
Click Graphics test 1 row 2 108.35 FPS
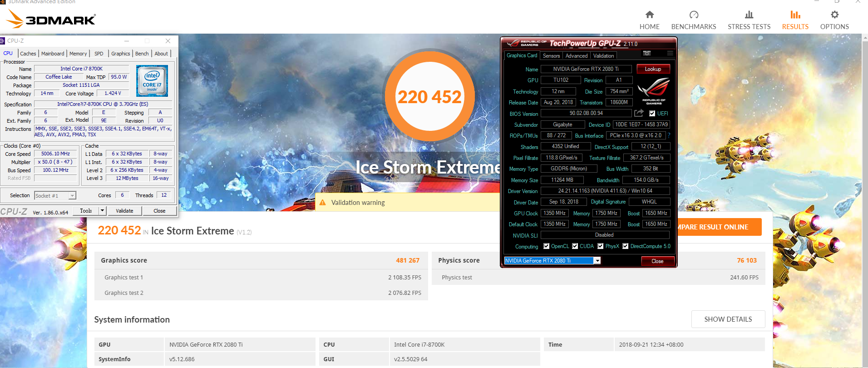[x=261, y=277]
